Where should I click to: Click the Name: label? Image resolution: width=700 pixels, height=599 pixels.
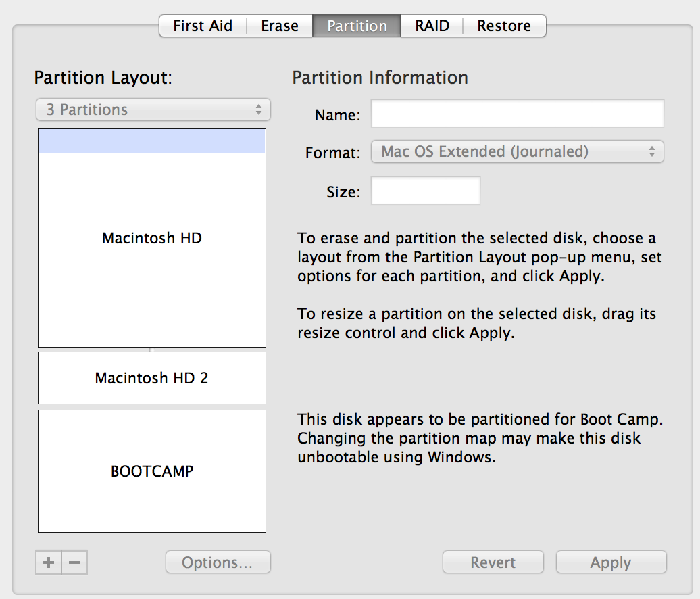(338, 115)
